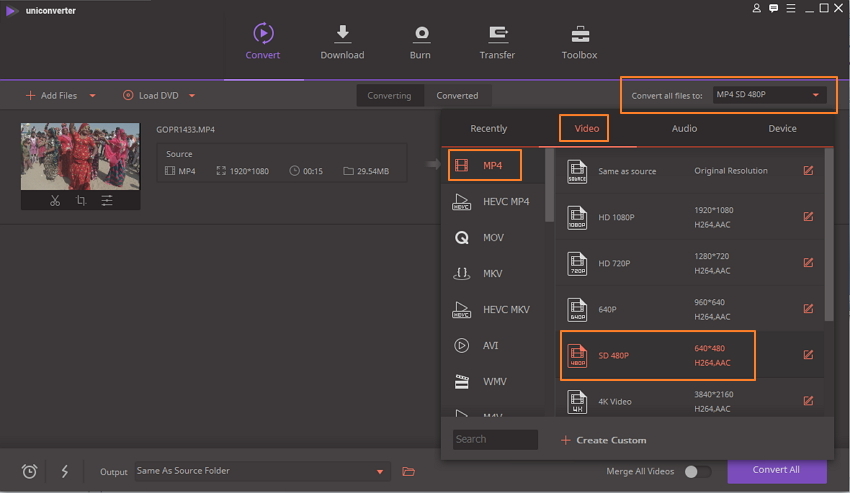Image resolution: width=850 pixels, height=493 pixels.
Task: Click the preset list scrollbar
Action: [828, 234]
